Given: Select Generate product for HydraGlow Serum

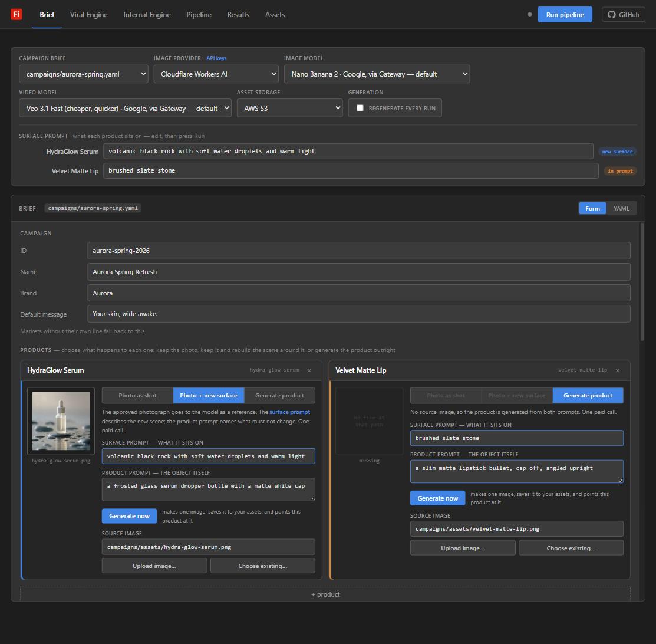Looking at the screenshot, I should (x=279, y=395).
